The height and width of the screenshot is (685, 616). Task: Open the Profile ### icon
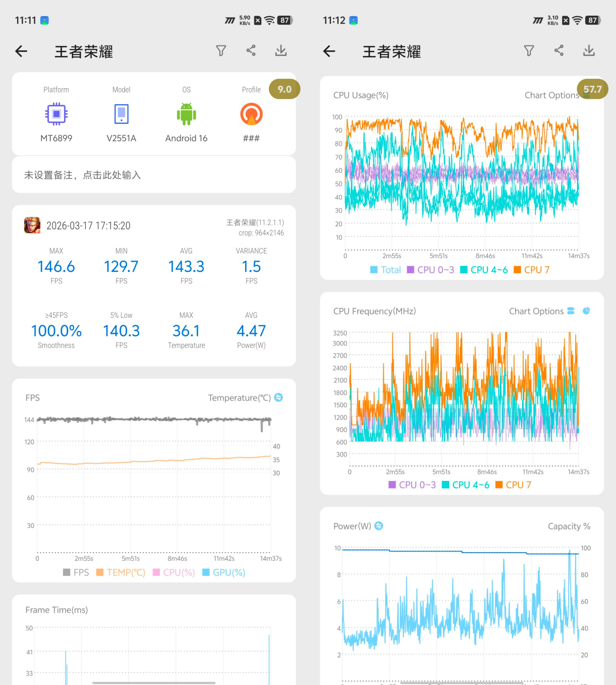coord(251,114)
